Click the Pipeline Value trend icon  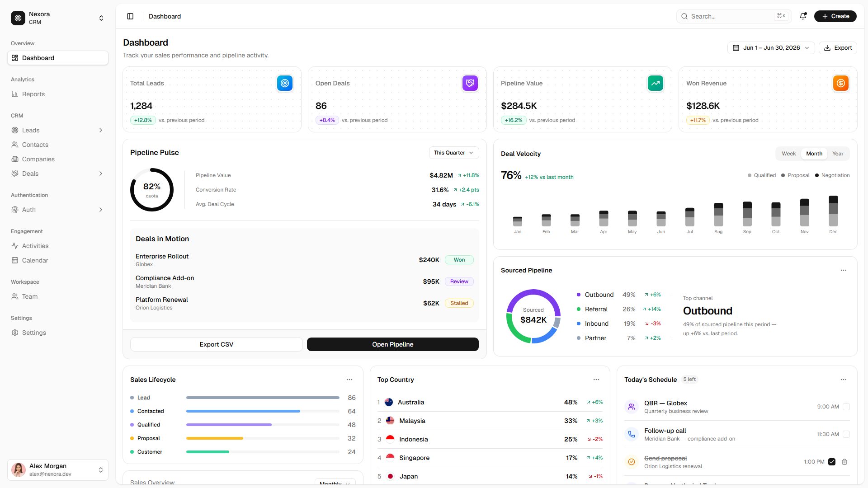[656, 83]
